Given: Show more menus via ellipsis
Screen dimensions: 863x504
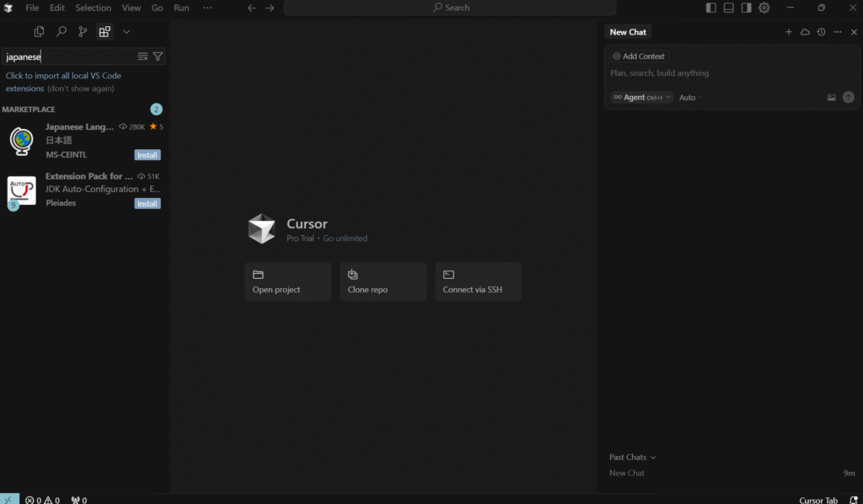Looking at the screenshot, I should (207, 8).
